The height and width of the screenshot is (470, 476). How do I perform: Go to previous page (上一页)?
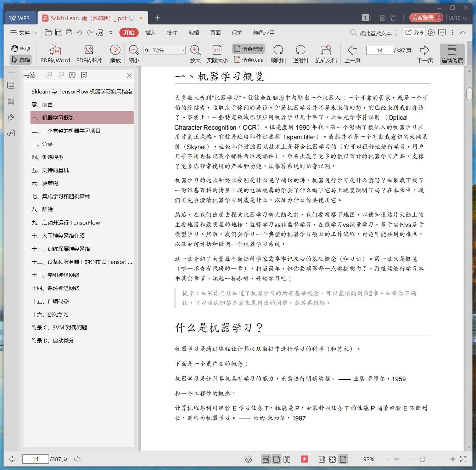click(352, 54)
